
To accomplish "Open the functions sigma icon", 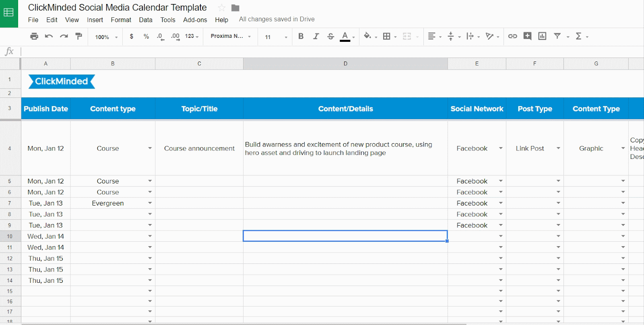I will coord(578,36).
